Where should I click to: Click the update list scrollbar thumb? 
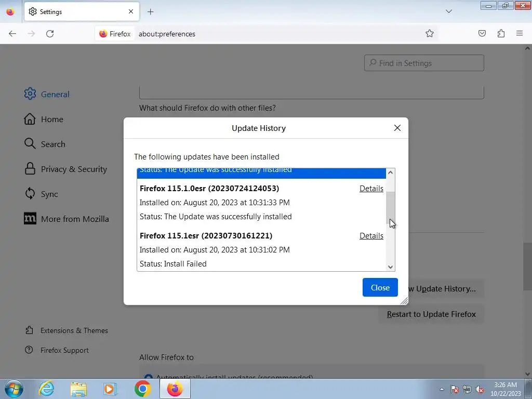pyautogui.click(x=391, y=208)
